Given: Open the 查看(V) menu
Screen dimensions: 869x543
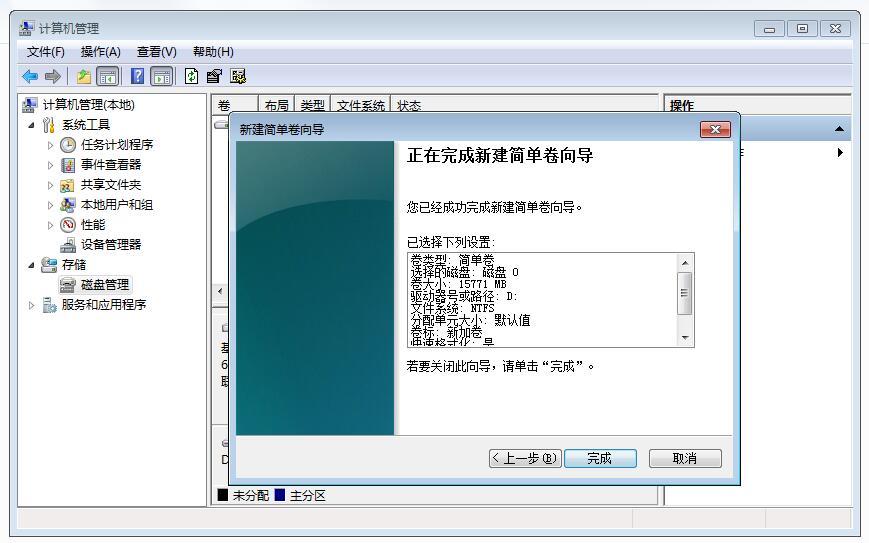Looking at the screenshot, I should [x=156, y=52].
